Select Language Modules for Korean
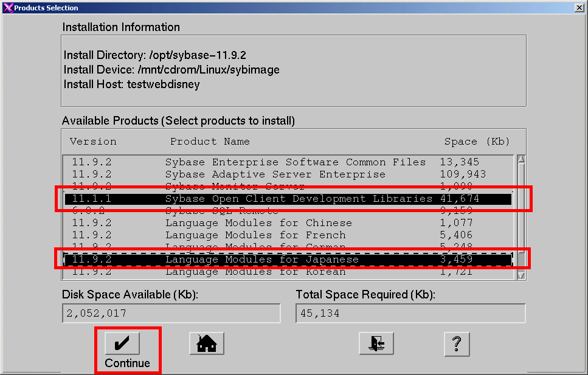The image size is (588, 375). (x=288, y=272)
